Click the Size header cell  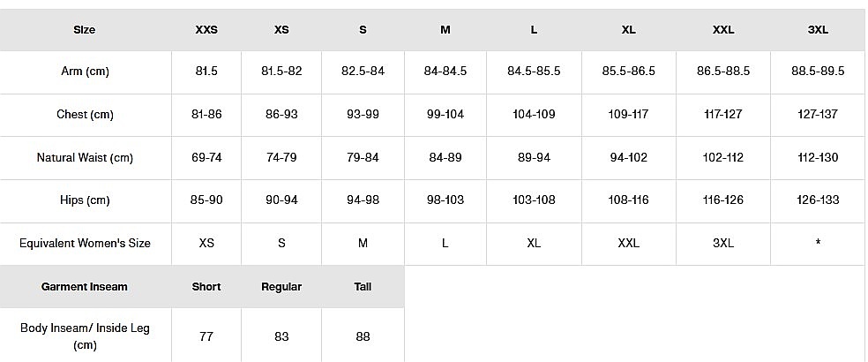coord(85,30)
